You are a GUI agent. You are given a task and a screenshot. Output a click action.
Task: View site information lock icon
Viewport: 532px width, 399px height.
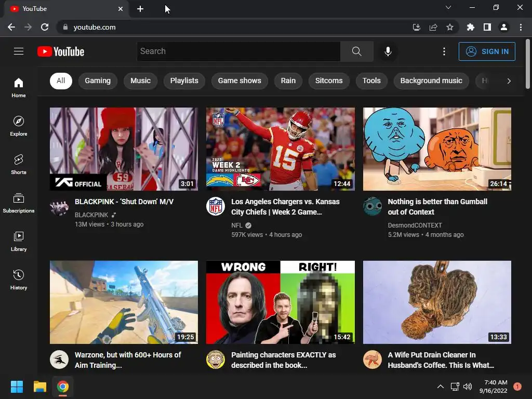coord(65,27)
